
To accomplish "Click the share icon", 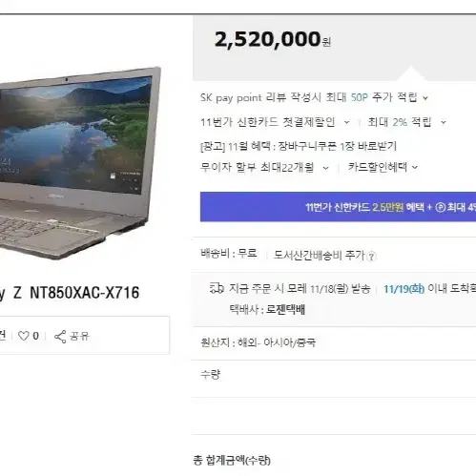I will tap(60, 337).
